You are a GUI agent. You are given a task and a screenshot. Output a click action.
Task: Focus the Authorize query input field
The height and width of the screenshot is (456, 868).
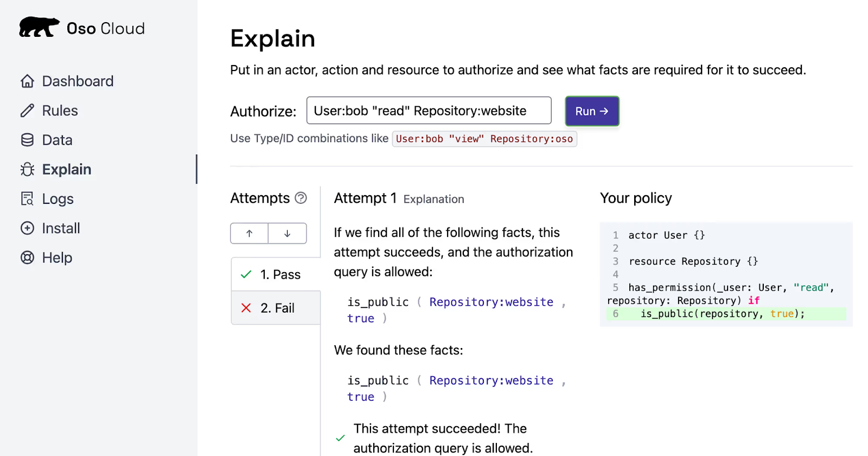[x=429, y=111]
